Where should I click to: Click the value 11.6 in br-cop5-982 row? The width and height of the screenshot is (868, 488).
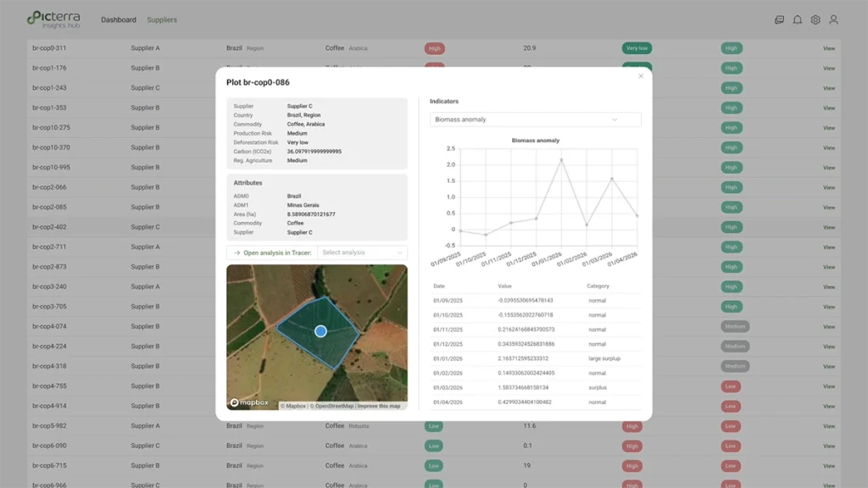(529, 426)
